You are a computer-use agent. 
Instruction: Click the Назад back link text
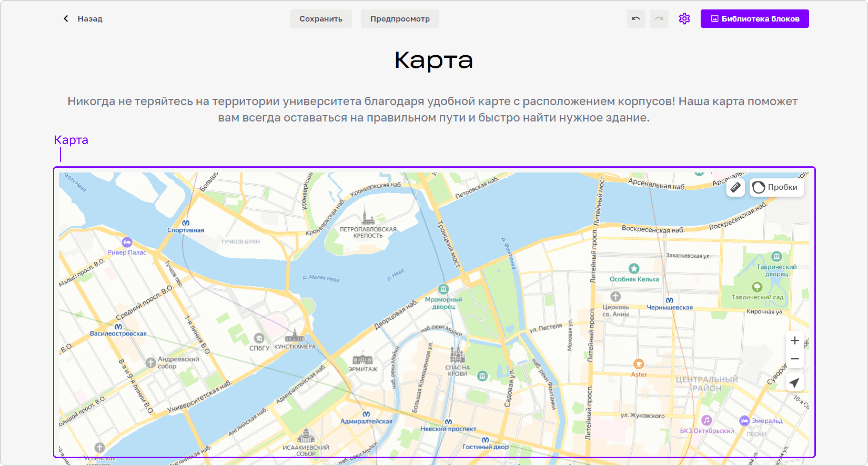[x=90, y=18]
